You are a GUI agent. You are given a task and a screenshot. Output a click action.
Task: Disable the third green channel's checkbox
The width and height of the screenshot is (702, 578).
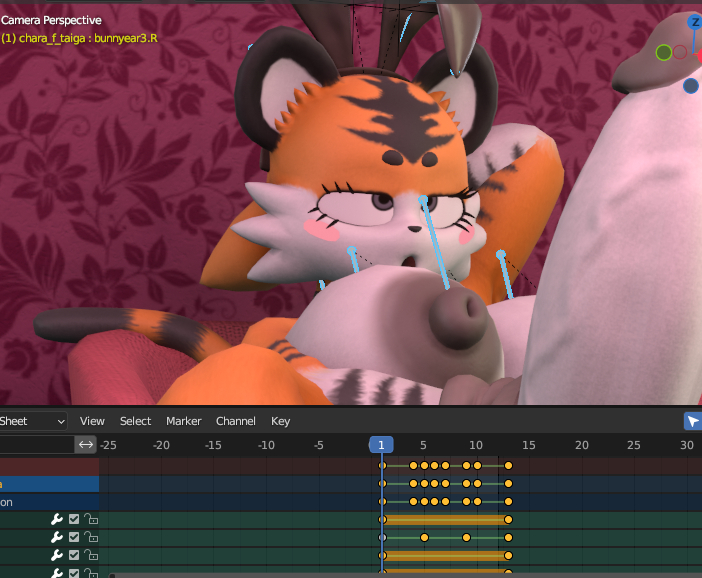pos(74,555)
